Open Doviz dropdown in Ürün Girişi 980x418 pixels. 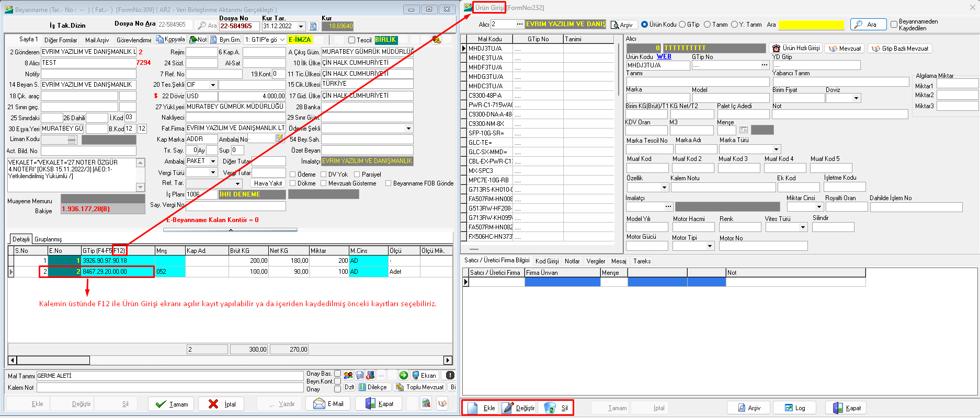856,98
